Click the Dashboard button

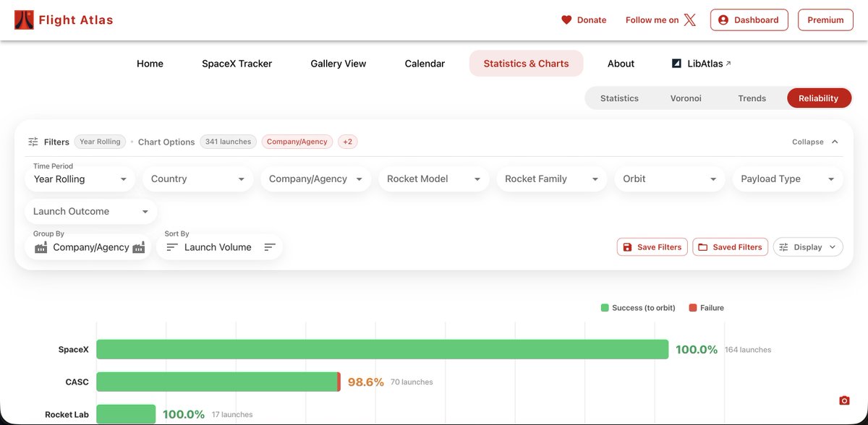(749, 20)
